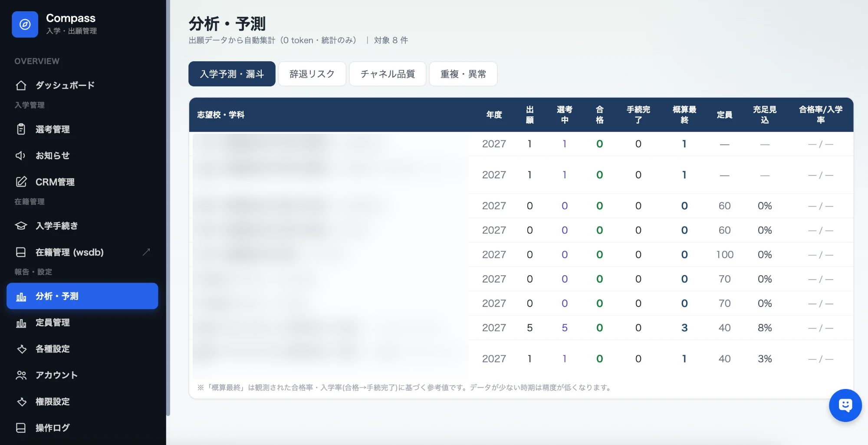The height and width of the screenshot is (445, 868).
Task: Click the 権限設定 diamond icon
Action: click(x=22, y=402)
